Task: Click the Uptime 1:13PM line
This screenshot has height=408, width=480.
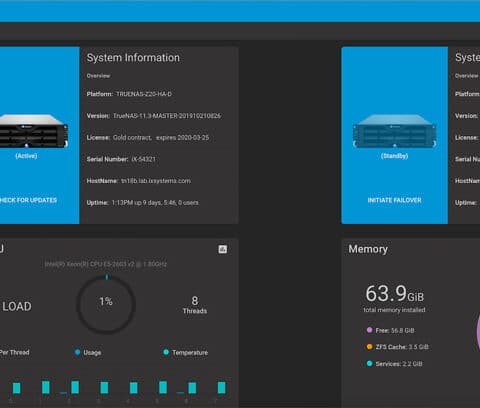Action: 143,202
